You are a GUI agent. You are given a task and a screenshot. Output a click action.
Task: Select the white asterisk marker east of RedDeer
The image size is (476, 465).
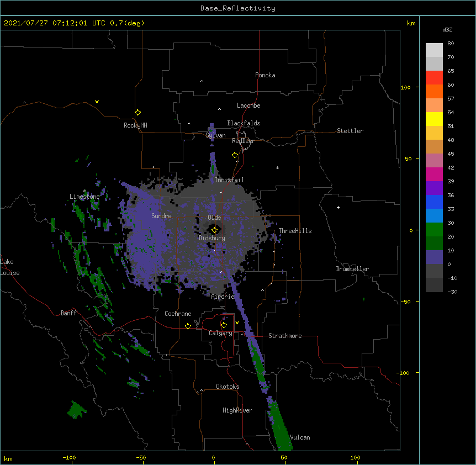click(x=277, y=167)
